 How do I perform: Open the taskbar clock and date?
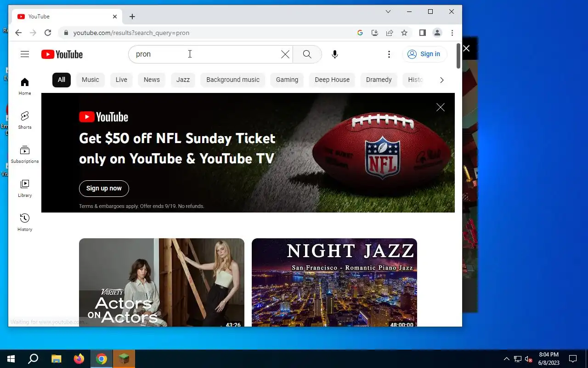[548, 359]
